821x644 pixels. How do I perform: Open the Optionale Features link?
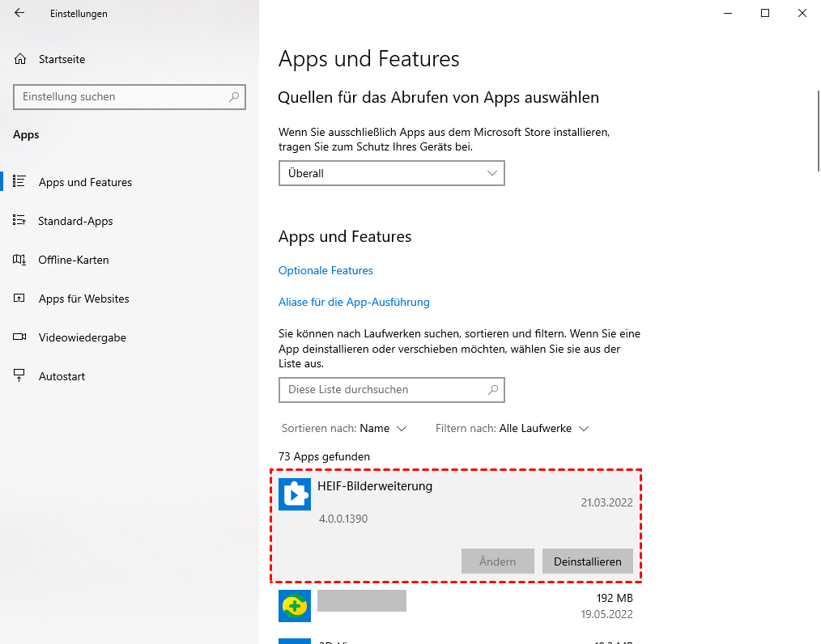point(325,270)
